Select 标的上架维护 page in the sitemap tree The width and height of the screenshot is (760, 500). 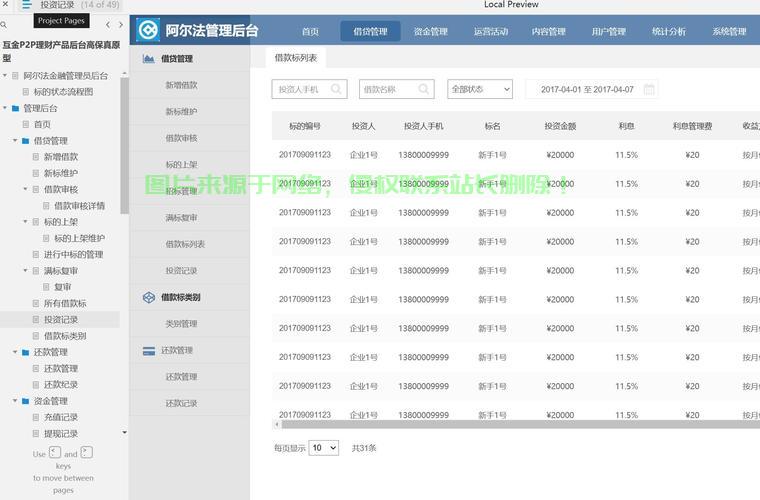coord(79,238)
